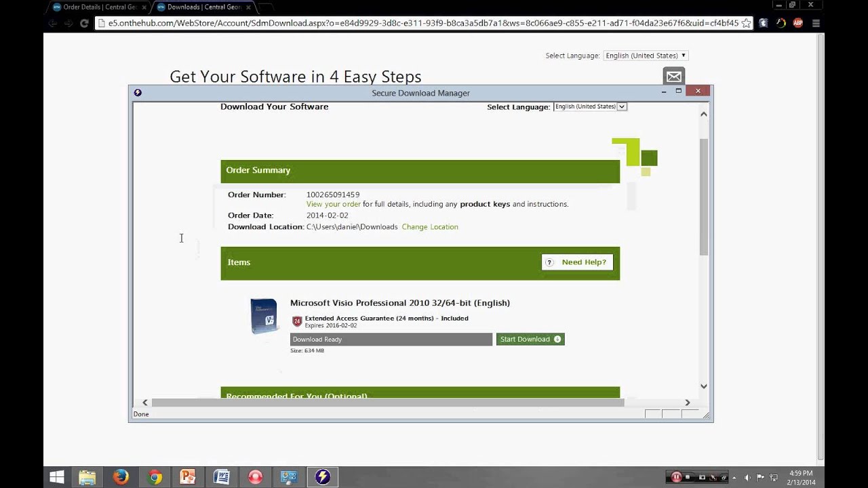Open the Control Panel taskbar icon
Screen dimensions: 868x488
[x=289, y=477]
